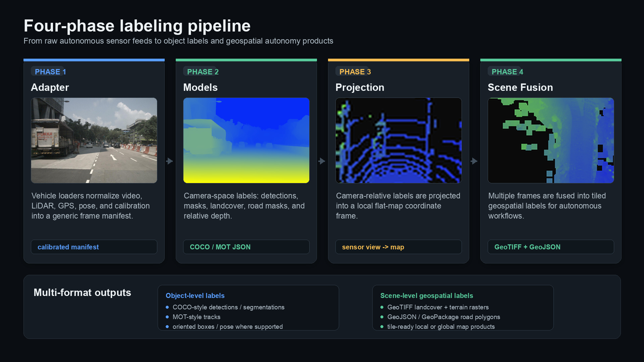
Task: Select the 'GeoTIFF + GeoJSON' output tag
Action: point(551,247)
